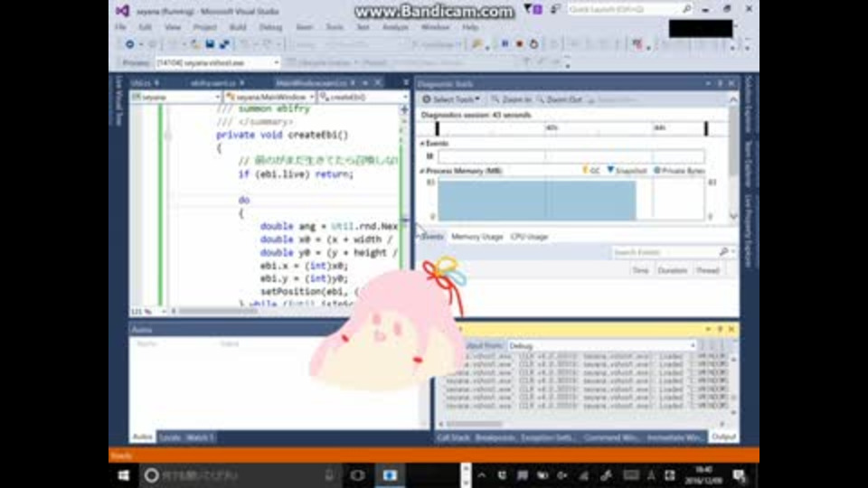Click the Events pause marker icon
Viewport: 868px width, 488px height.
429,156
